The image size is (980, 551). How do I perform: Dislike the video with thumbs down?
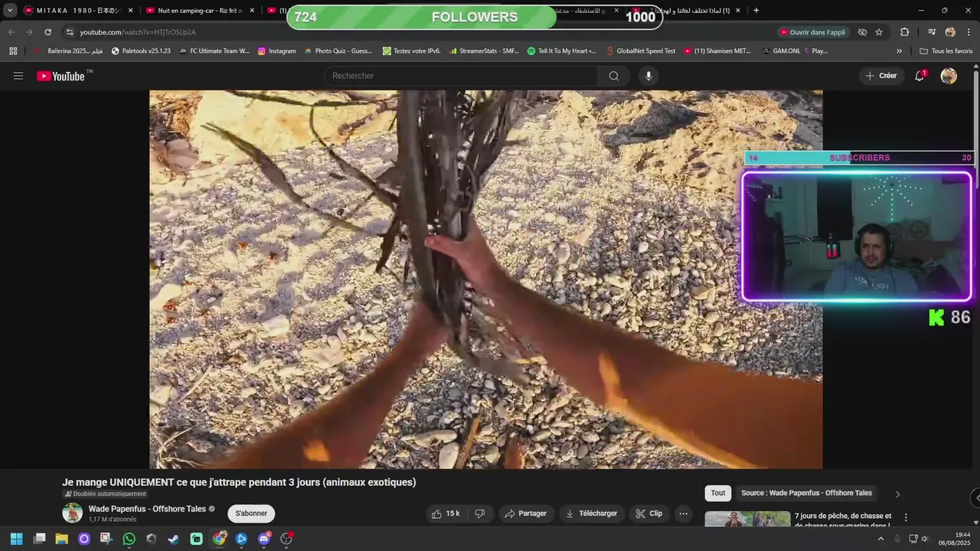480,514
